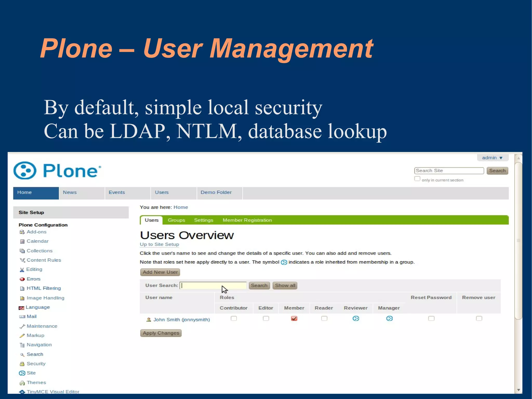Click the User Search input field
The height and width of the screenshot is (399, 532).
213,285
